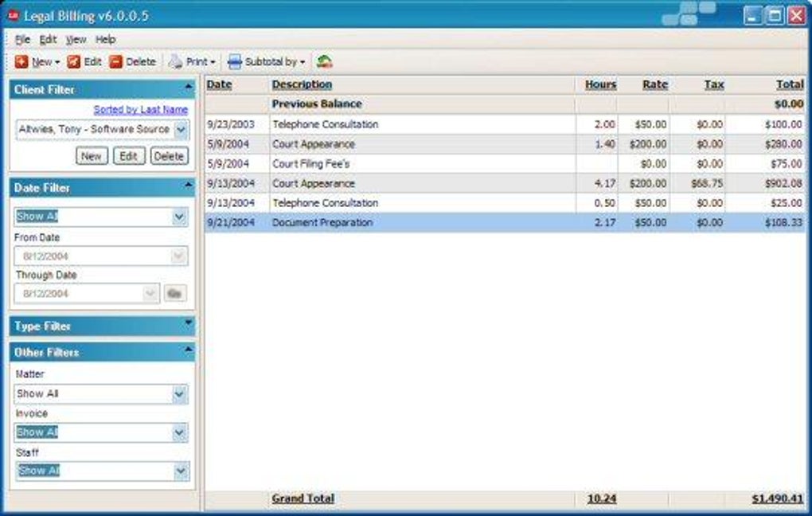Open the Through Date dropdown
Viewport: 812px width, 516px height.
(150, 293)
